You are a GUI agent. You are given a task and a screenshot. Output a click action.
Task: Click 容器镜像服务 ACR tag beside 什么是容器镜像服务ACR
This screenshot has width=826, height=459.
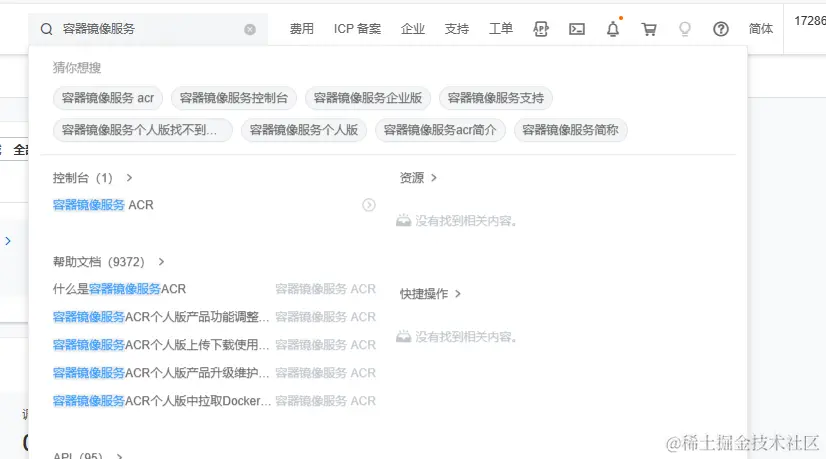click(x=326, y=289)
